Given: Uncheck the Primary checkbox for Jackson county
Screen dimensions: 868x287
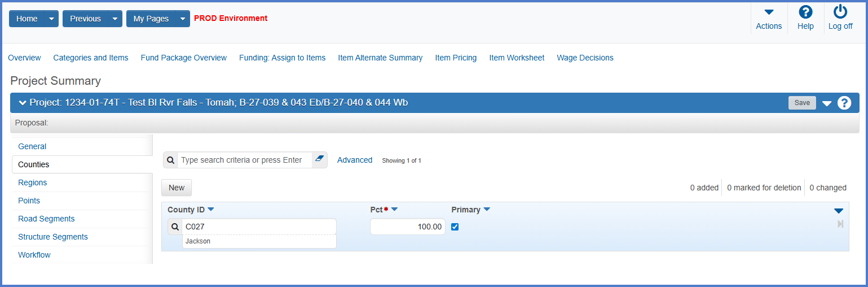Looking at the screenshot, I should click(455, 227).
